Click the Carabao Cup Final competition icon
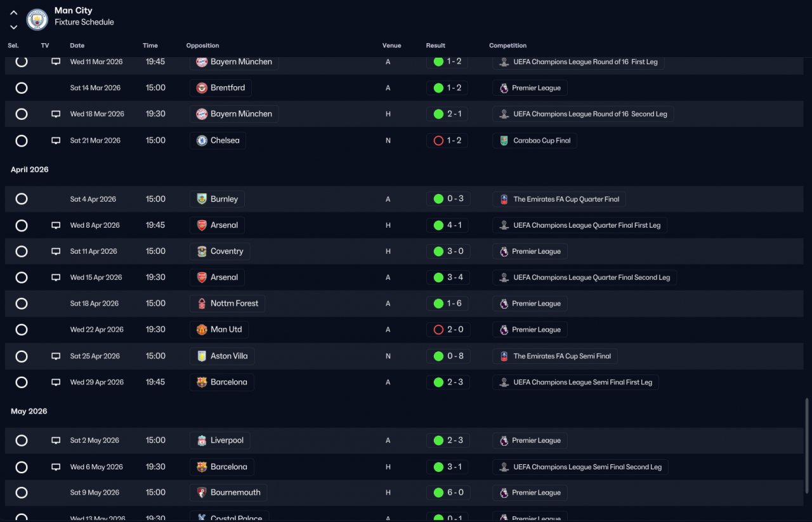812x522 pixels. 504,141
